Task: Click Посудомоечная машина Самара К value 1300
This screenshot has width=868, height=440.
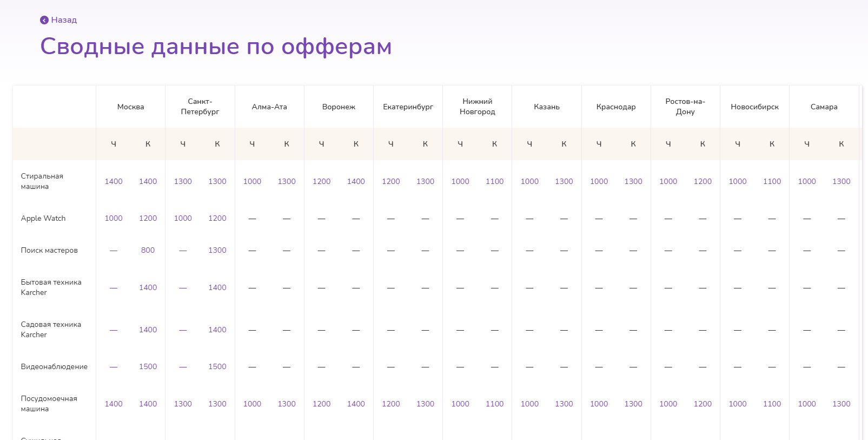Action: click(x=842, y=404)
